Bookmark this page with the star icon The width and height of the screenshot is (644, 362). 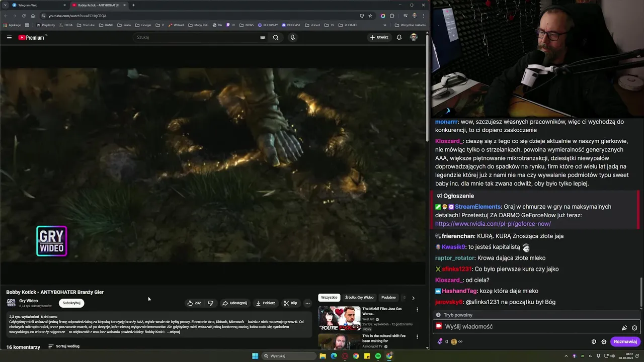pos(370,16)
